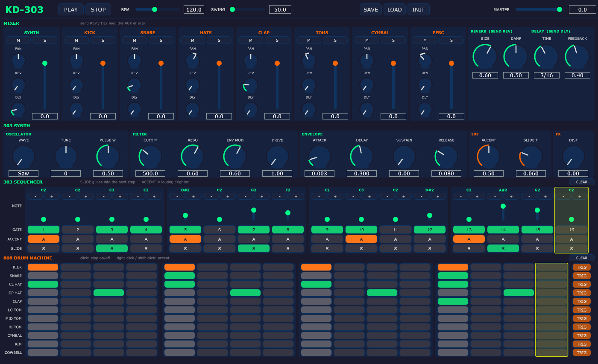Click the ENV MOD knob
This screenshot has width=598, height=364.
tap(235, 156)
